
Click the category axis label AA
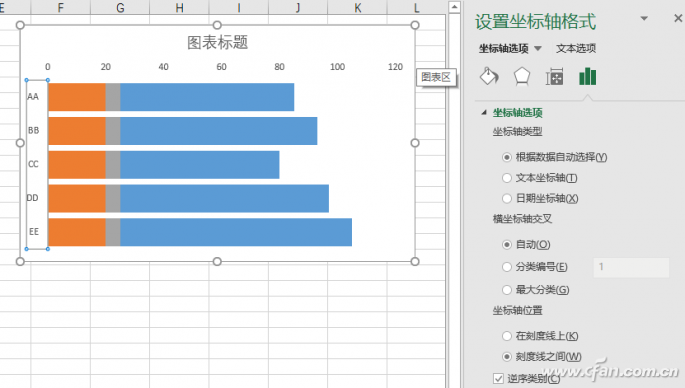pos(33,97)
